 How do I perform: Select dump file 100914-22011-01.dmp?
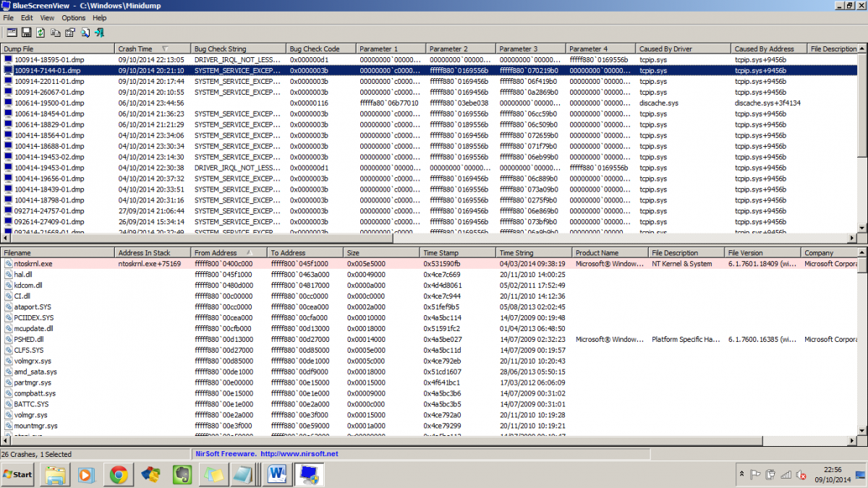click(x=49, y=82)
